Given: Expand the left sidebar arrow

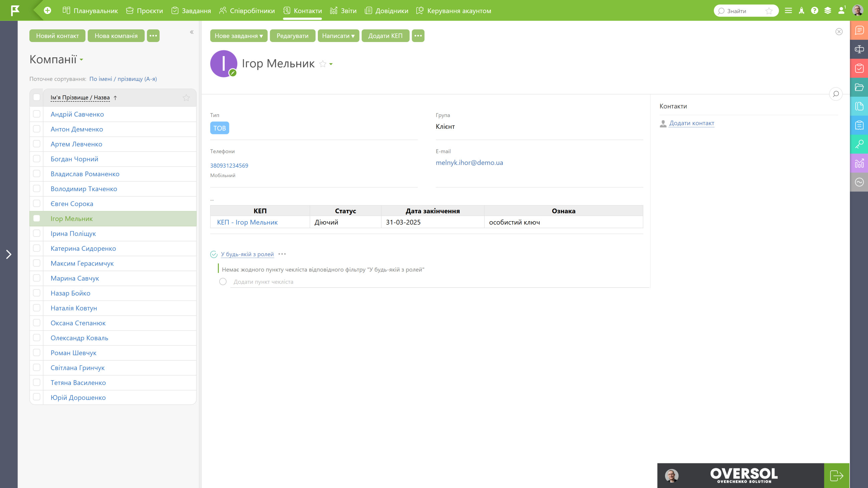Looking at the screenshot, I should pos(9,254).
